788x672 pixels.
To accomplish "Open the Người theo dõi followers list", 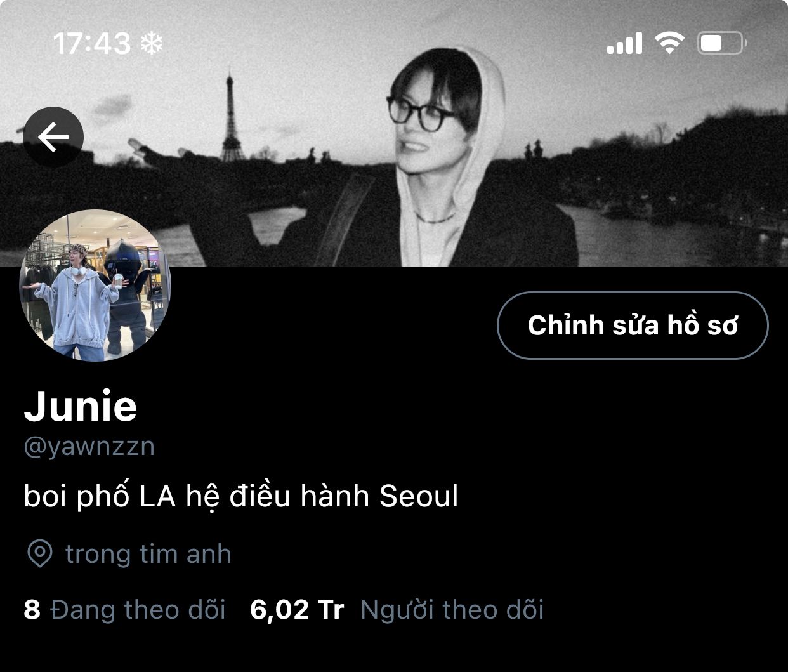I will pos(452,610).
